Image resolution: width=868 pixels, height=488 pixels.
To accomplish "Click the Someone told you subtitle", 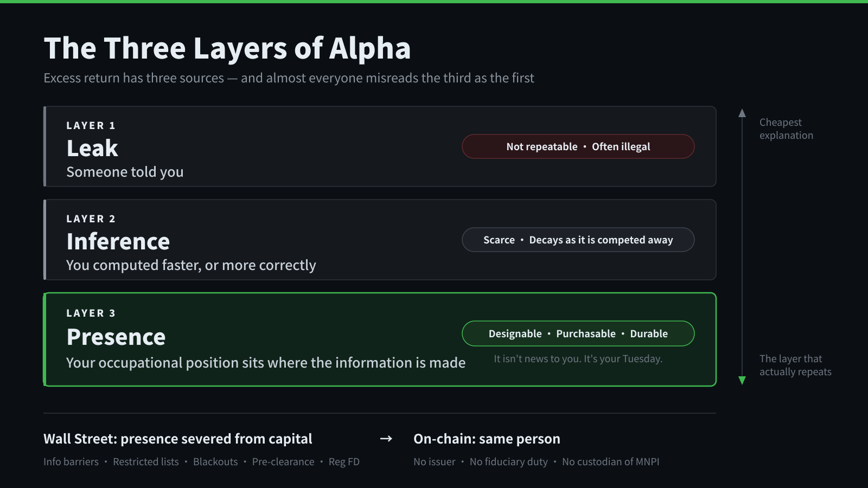I will click(125, 172).
